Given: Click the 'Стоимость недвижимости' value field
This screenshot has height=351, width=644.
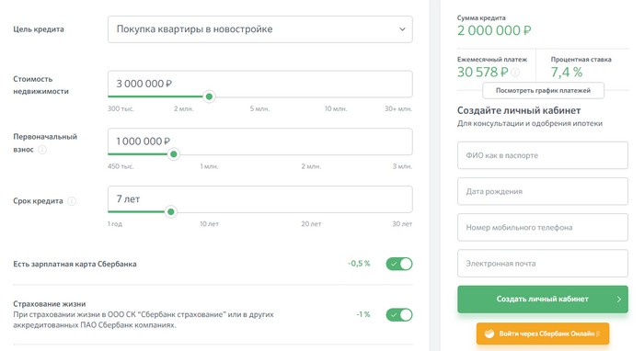Looking at the screenshot, I should [260, 84].
